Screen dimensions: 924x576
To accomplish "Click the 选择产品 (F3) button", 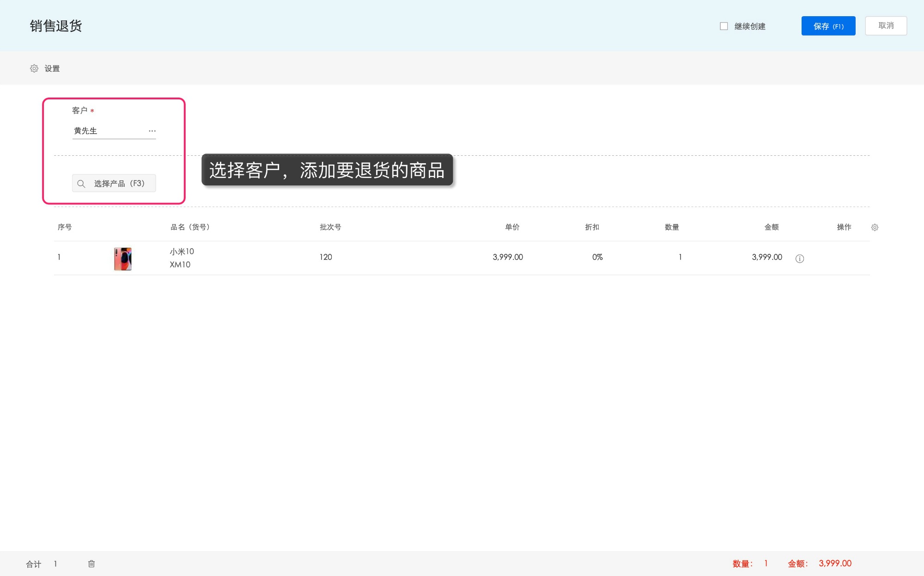I will (x=114, y=183).
